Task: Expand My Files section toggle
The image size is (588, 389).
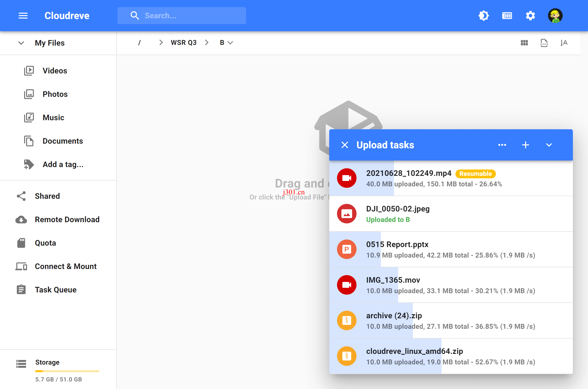Action: 20,42
